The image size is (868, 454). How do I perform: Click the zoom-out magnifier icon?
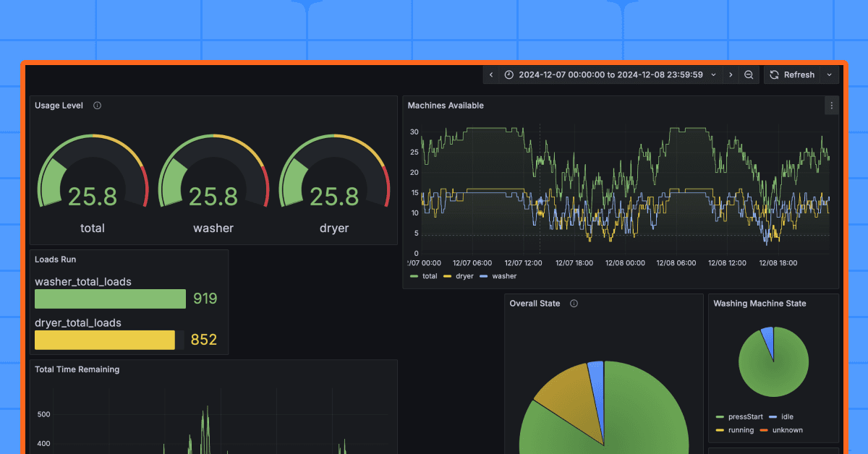click(749, 74)
